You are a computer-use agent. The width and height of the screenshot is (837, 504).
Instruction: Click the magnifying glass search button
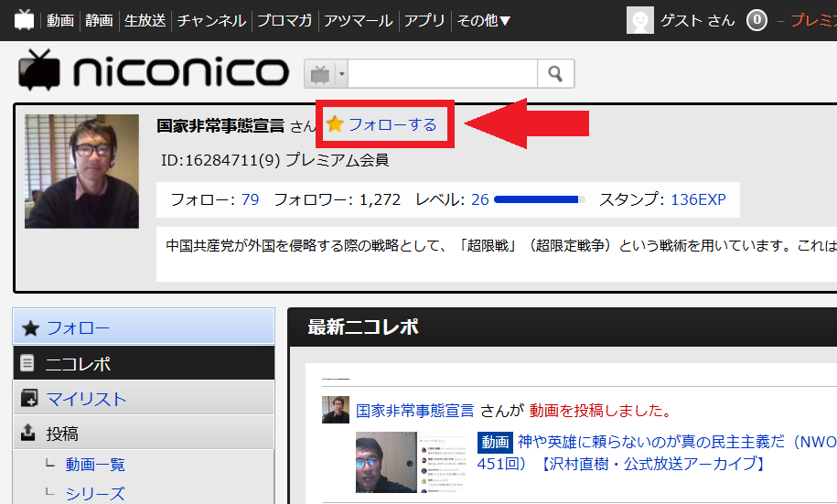pos(555,74)
